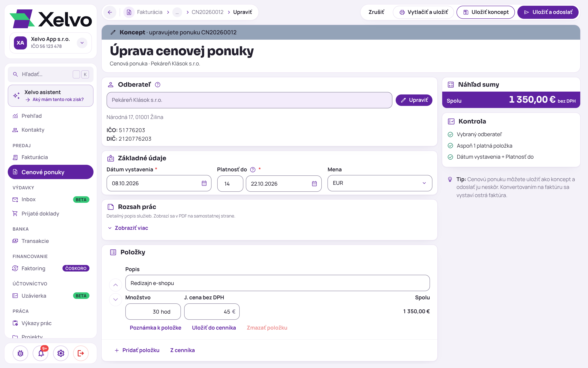The image size is (588, 368).
Task: Open the Mena EUR currency dropdown
Action: tap(380, 183)
